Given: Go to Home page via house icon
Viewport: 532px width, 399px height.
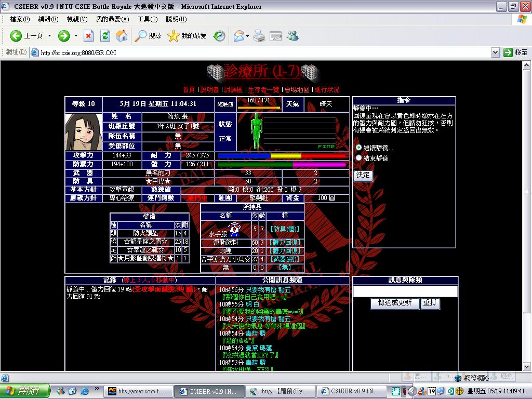Looking at the screenshot, I should 122,36.
